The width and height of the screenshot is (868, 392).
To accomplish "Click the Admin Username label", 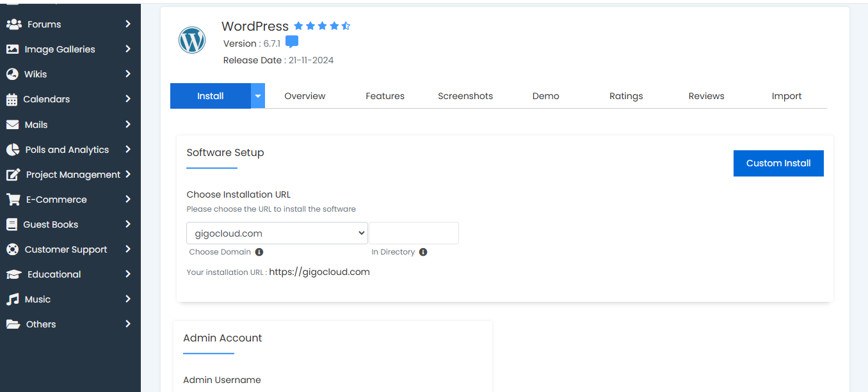I will pyautogui.click(x=222, y=380).
